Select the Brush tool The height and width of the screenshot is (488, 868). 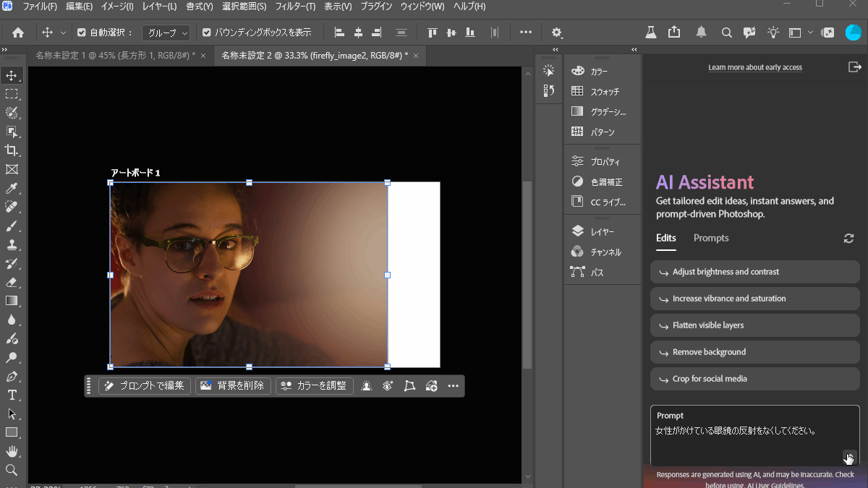tap(12, 226)
